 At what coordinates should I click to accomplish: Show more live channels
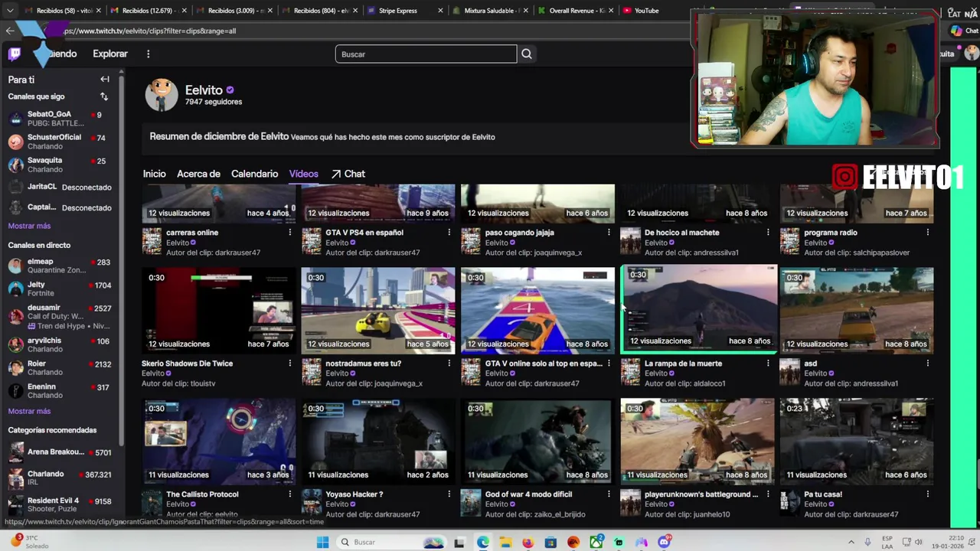click(29, 411)
